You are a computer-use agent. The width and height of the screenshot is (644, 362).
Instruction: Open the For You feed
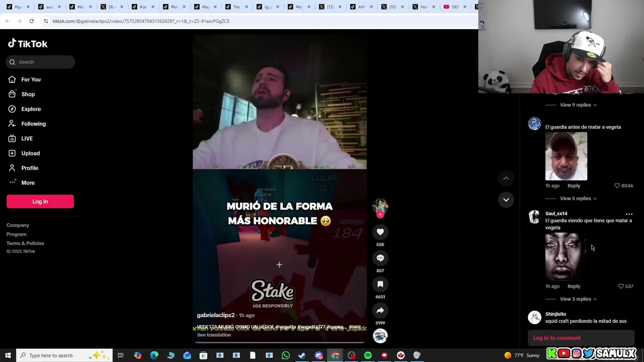click(x=31, y=79)
